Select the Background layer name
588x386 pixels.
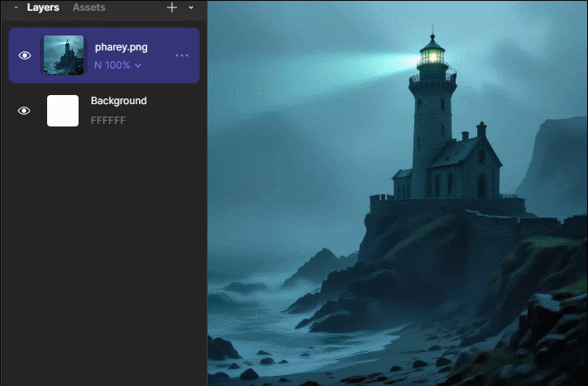click(x=118, y=101)
